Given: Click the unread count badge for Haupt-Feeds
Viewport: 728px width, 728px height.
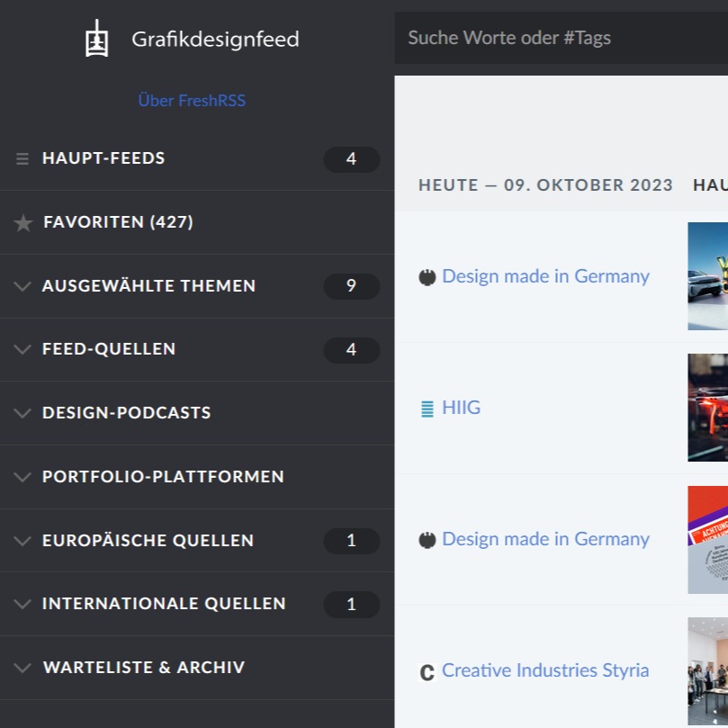Looking at the screenshot, I should click(352, 159).
